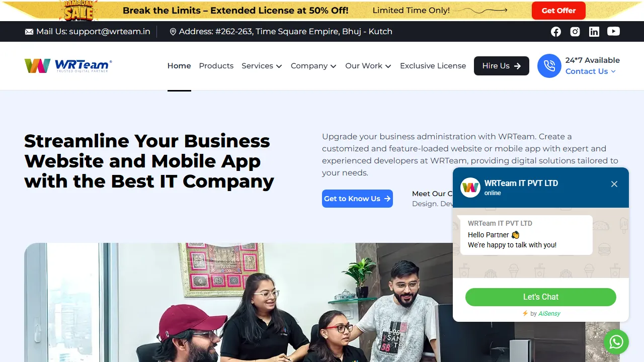The height and width of the screenshot is (362, 644).
Task: Open the YouTube icon in top bar
Action: click(613, 31)
